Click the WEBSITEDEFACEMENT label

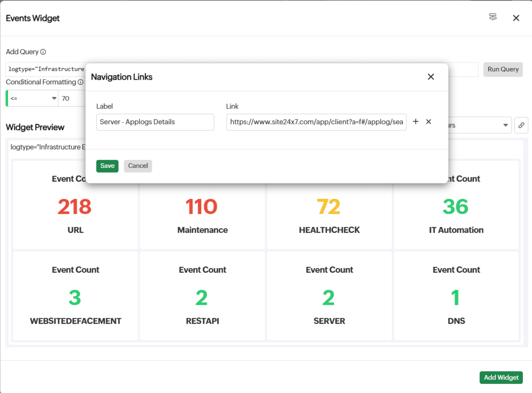pos(76,321)
